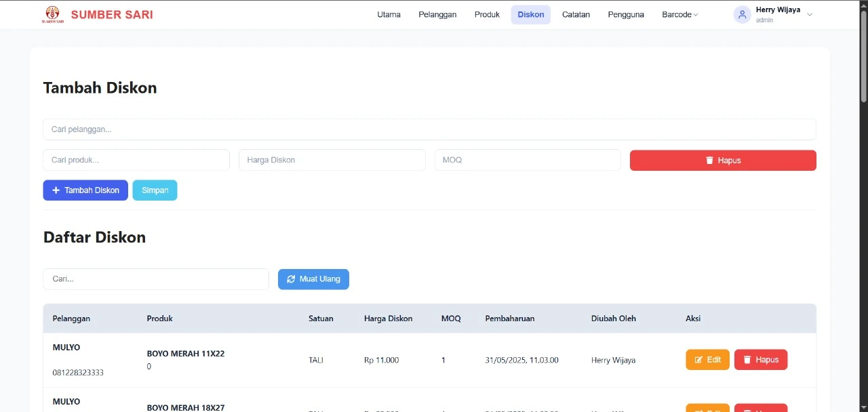Click the Utama navigation link
868x412 pixels.
tap(389, 14)
